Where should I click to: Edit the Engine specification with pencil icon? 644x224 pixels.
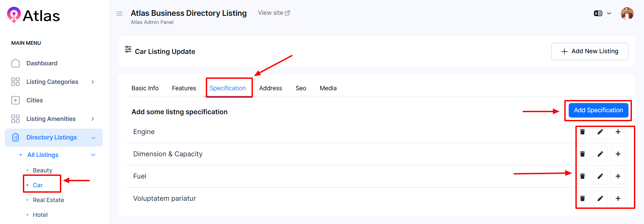pos(600,132)
